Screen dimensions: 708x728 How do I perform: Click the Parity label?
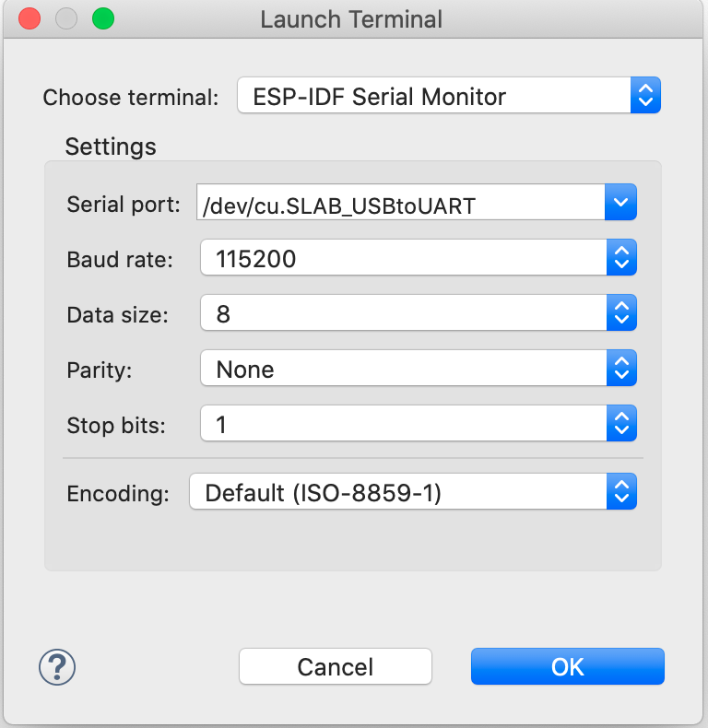click(100, 370)
